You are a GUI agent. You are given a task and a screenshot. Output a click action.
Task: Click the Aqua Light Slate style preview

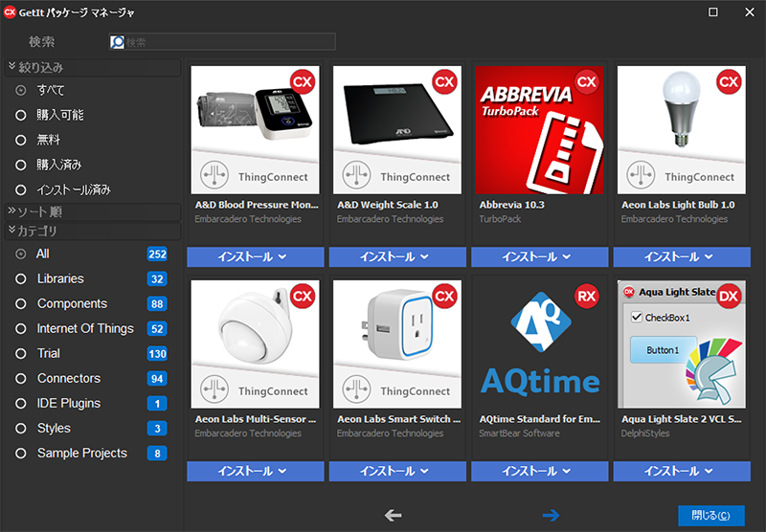coord(681,344)
